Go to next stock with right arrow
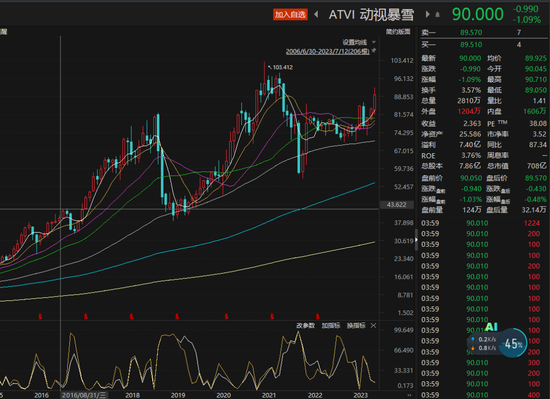Image resolution: width=550 pixels, height=399 pixels. 427,14
